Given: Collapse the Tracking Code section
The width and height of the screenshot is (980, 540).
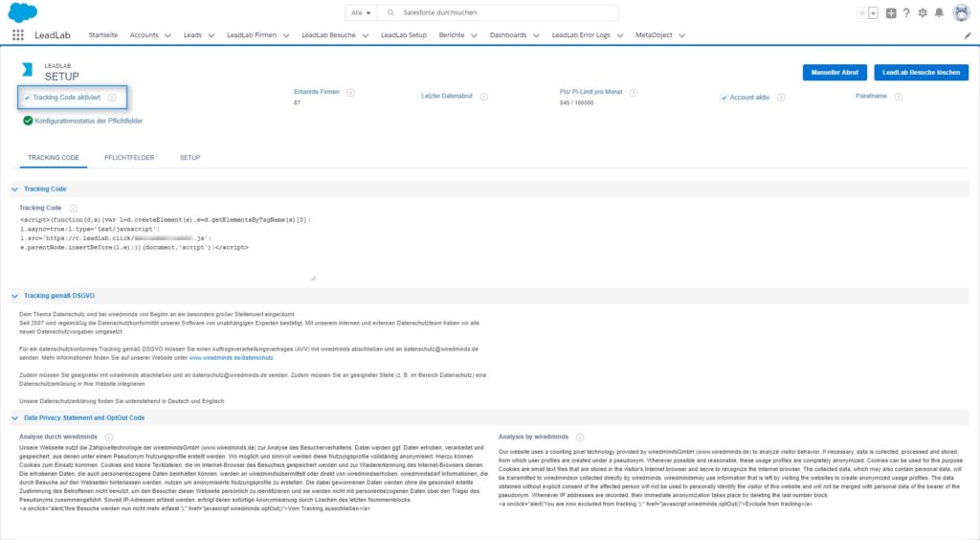Looking at the screenshot, I should pyautogui.click(x=15, y=190).
